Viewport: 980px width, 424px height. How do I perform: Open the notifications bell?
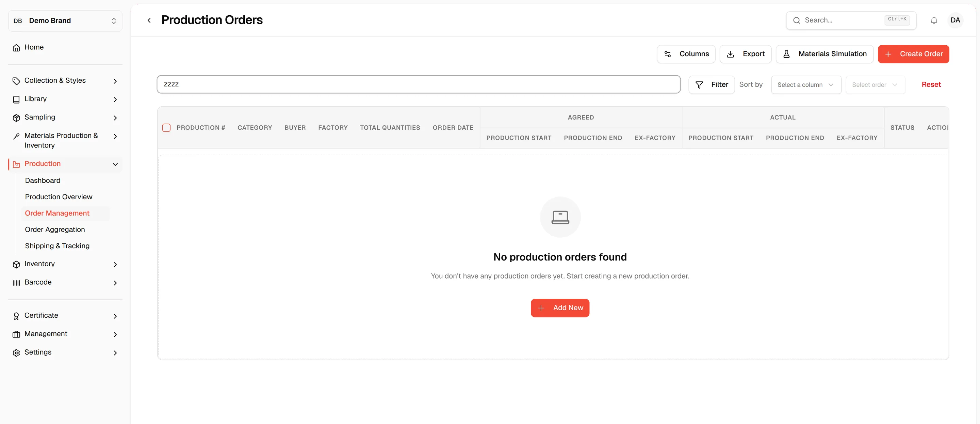pos(934,20)
